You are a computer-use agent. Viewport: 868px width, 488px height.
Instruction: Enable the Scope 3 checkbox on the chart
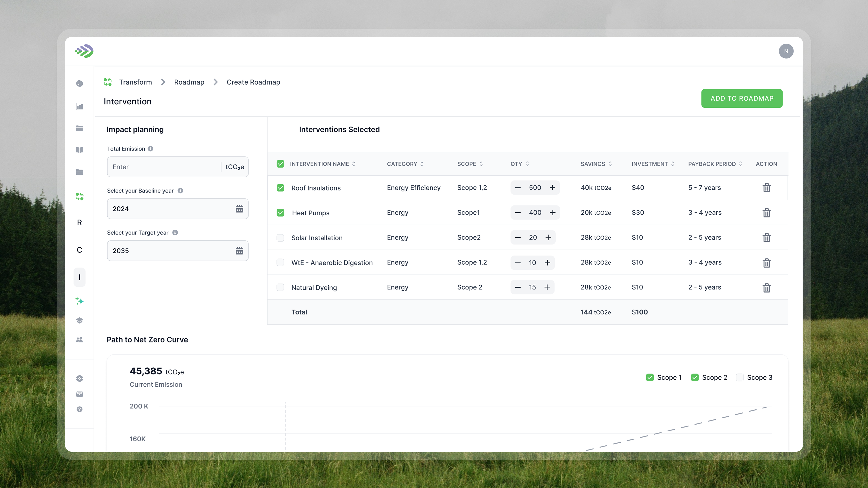point(740,378)
